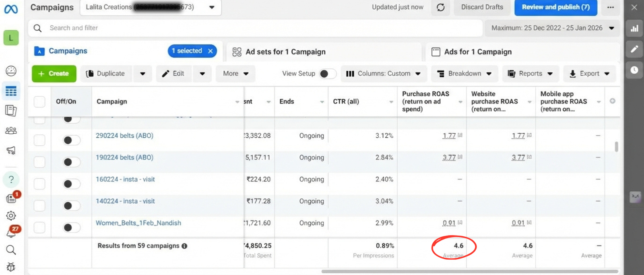This screenshot has height=275, width=644.
Task: Open the three-dot more options menu
Action: [x=611, y=7]
